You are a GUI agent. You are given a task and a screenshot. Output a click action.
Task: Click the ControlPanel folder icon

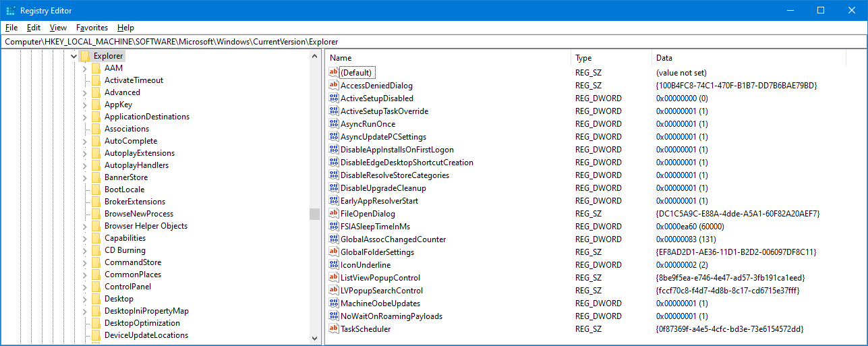(x=96, y=287)
